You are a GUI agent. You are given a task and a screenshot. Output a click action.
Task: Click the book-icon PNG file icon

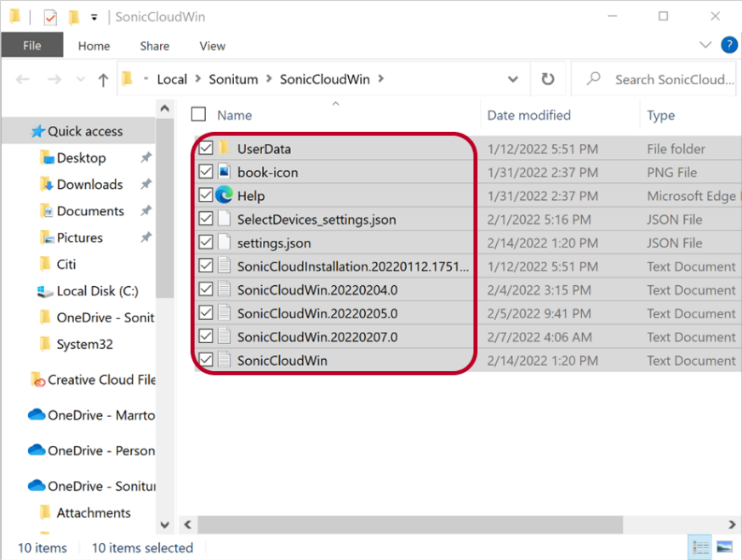[225, 172]
